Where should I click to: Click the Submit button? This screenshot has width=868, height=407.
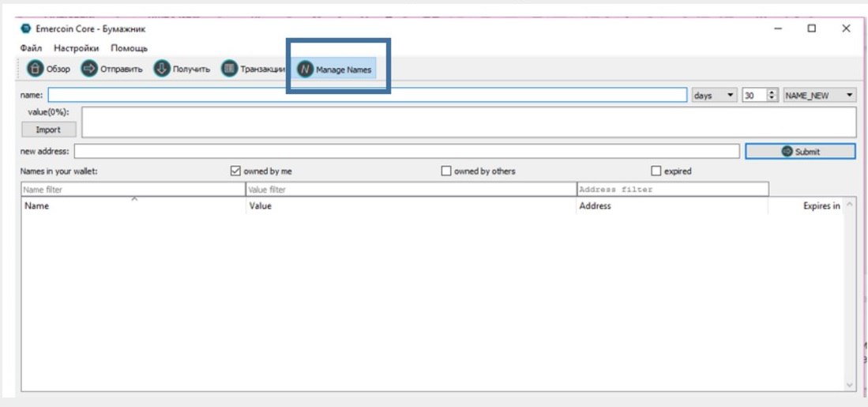(x=800, y=151)
